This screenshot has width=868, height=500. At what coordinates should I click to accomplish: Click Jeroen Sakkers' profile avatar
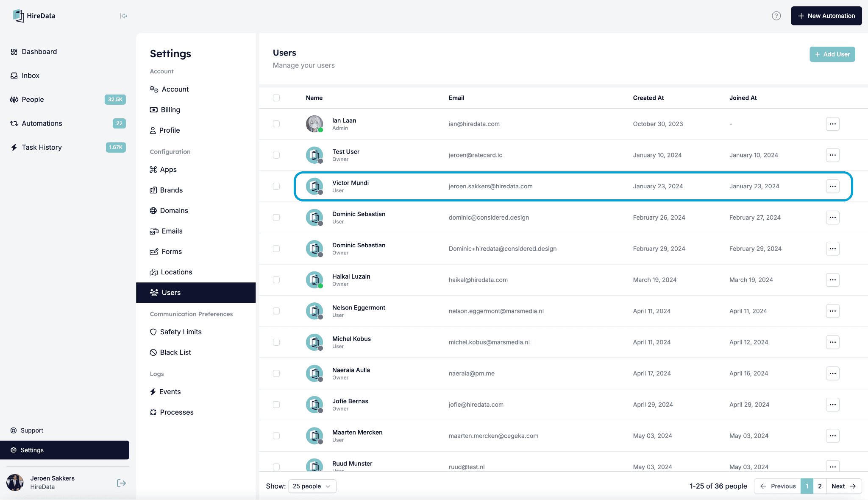[x=15, y=483]
